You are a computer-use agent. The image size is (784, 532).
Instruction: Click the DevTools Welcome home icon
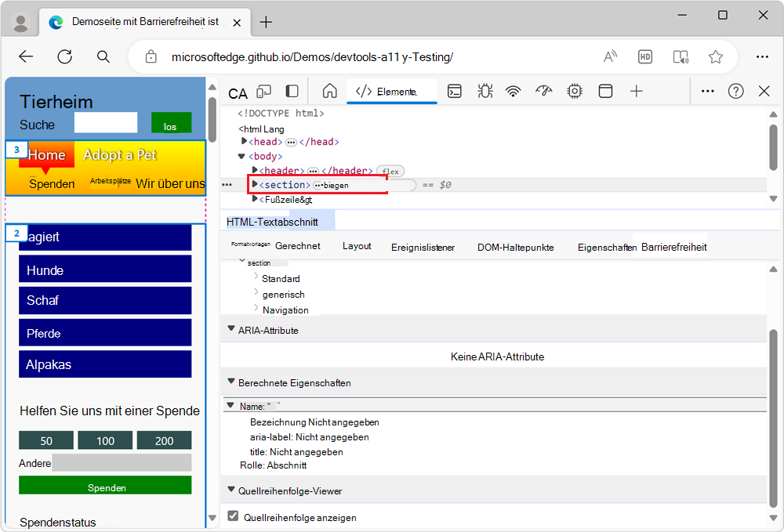coord(330,91)
